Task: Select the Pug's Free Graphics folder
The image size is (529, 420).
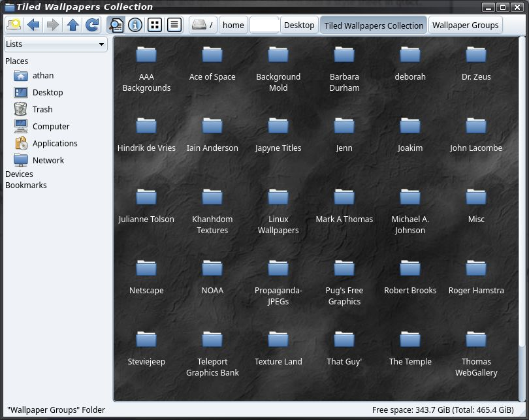Action: click(x=344, y=282)
